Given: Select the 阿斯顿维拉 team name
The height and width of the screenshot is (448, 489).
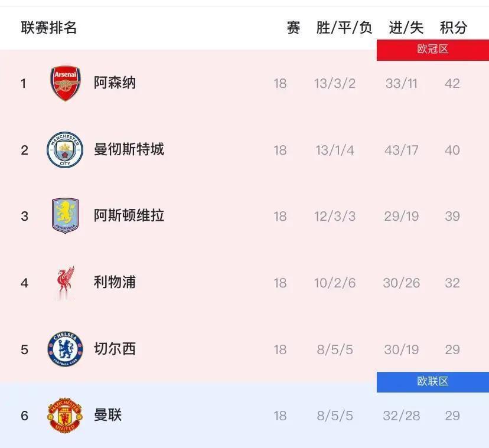Looking at the screenshot, I should pyautogui.click(x=129, y=215).
